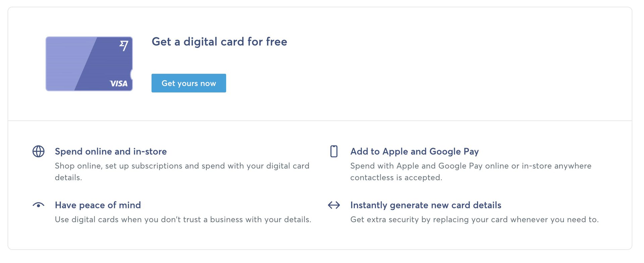This screenshot has width=644, height=263.
Task: Click the notch on the card's right edge
Action: pos(131,74)
